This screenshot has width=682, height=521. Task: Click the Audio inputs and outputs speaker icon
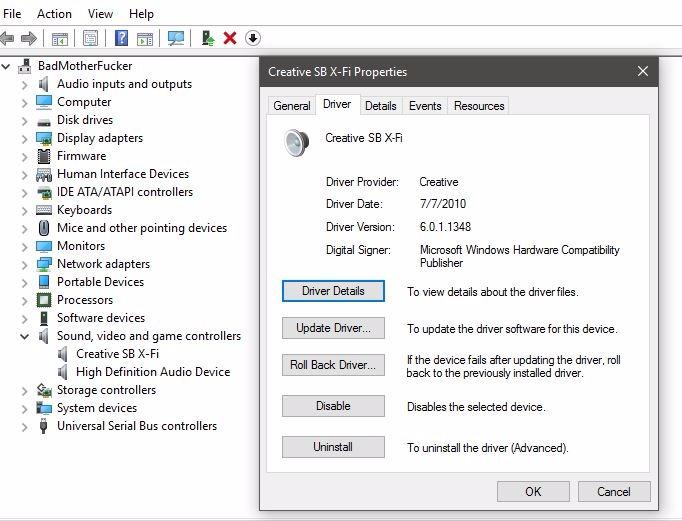coord(43,84)
